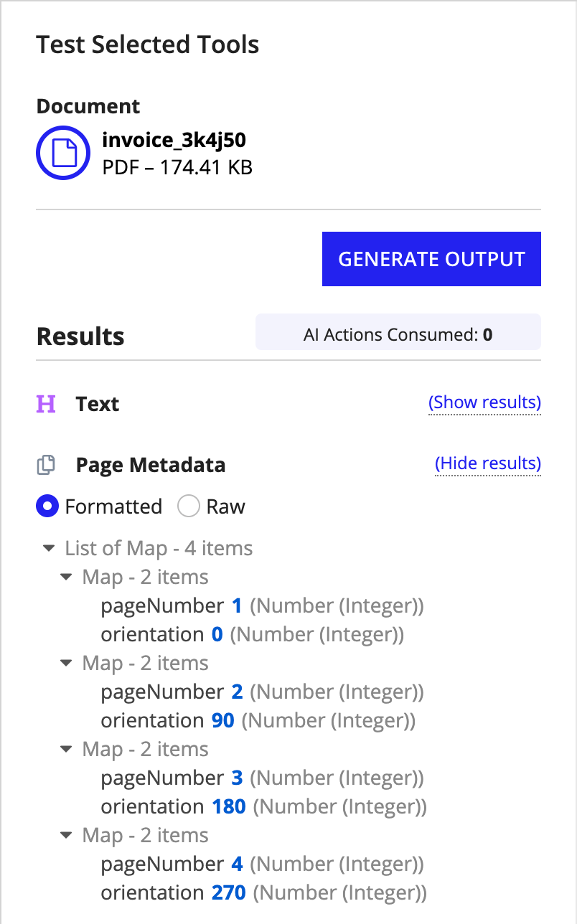
Task: Show results for the Text tool
Action: point(484,402)
